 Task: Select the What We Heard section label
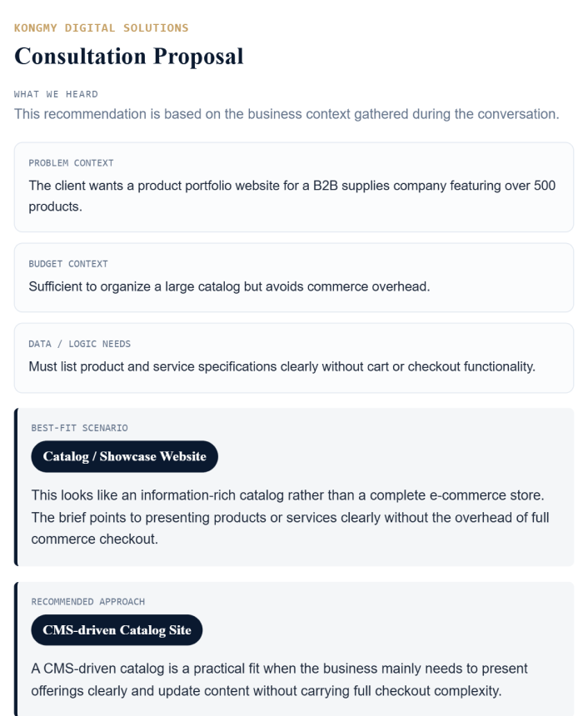56,94
